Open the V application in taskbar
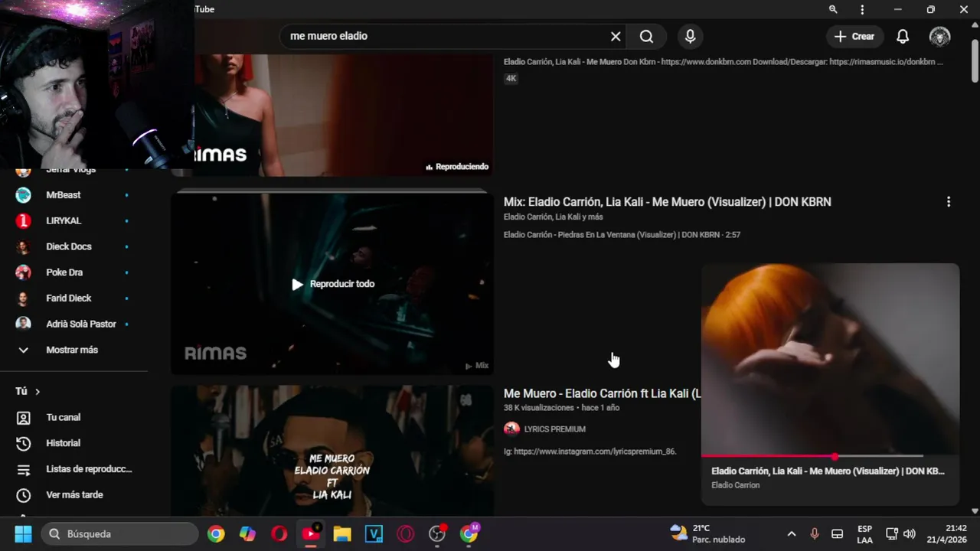 [x=374, y=533]
